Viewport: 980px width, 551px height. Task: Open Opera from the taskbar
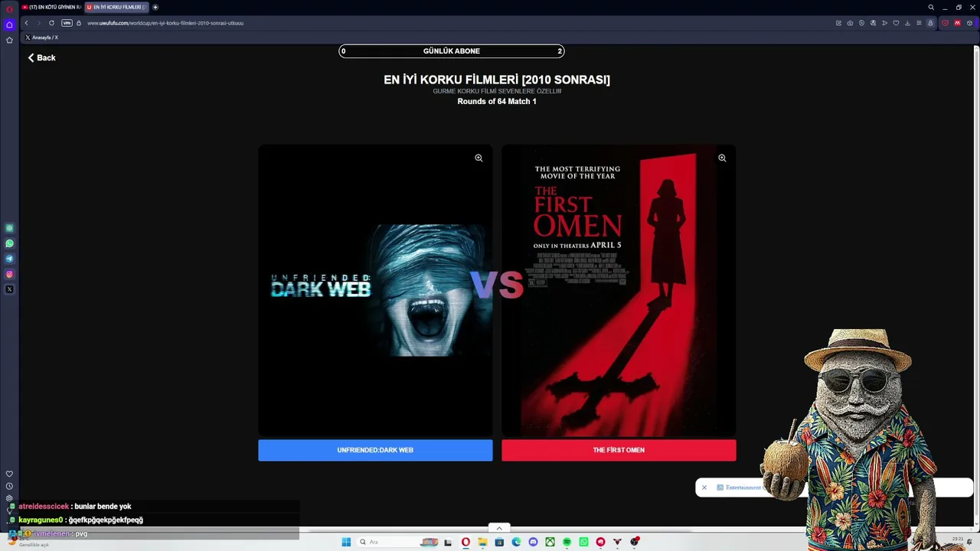[x=465, y=542]
